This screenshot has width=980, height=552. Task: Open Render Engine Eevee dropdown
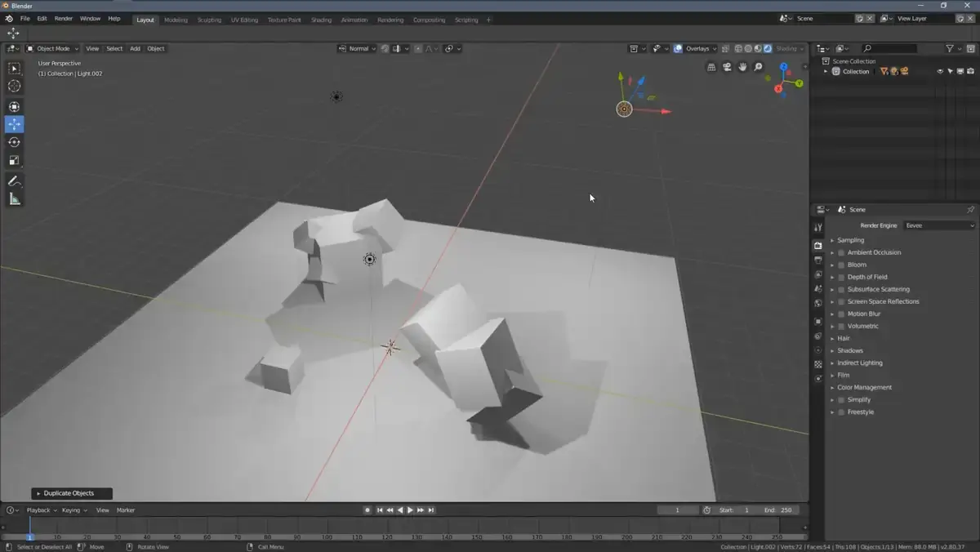[939, 225]
